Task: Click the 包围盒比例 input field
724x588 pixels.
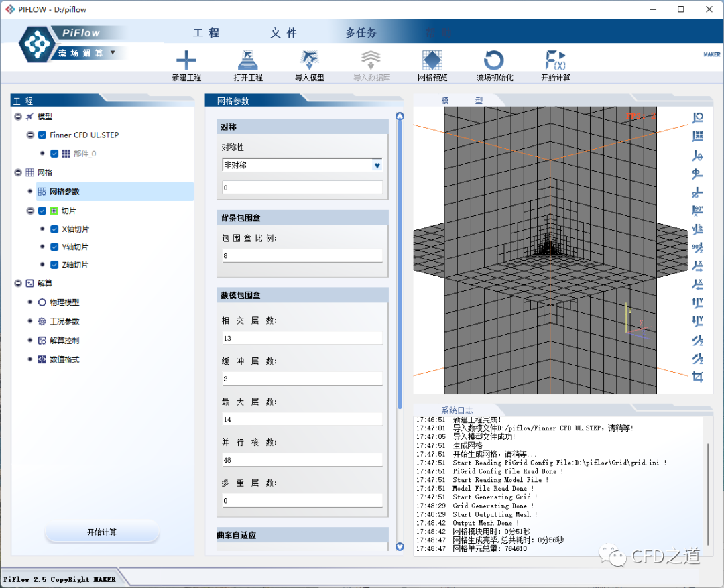Action: point(302,255)
